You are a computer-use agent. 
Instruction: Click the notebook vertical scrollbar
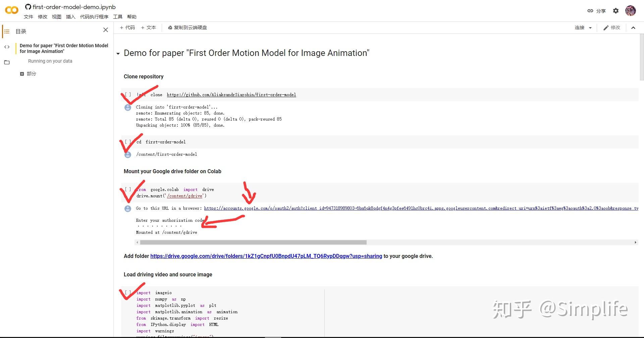[x=642, y=57]
